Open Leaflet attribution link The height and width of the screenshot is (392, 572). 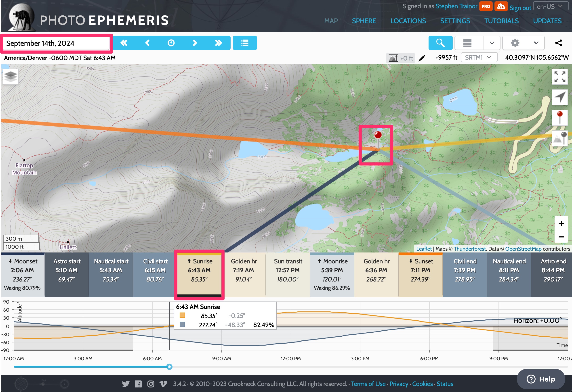[x=424, y=249]
